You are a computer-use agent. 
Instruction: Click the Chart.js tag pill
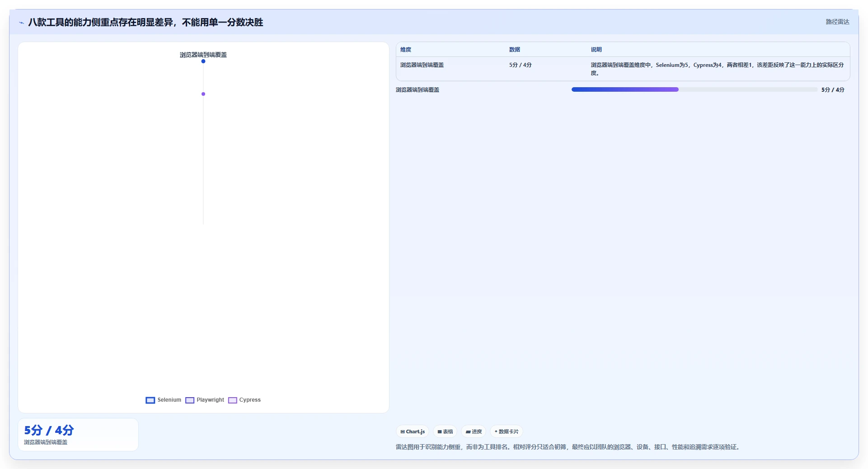tap(413, 431)
